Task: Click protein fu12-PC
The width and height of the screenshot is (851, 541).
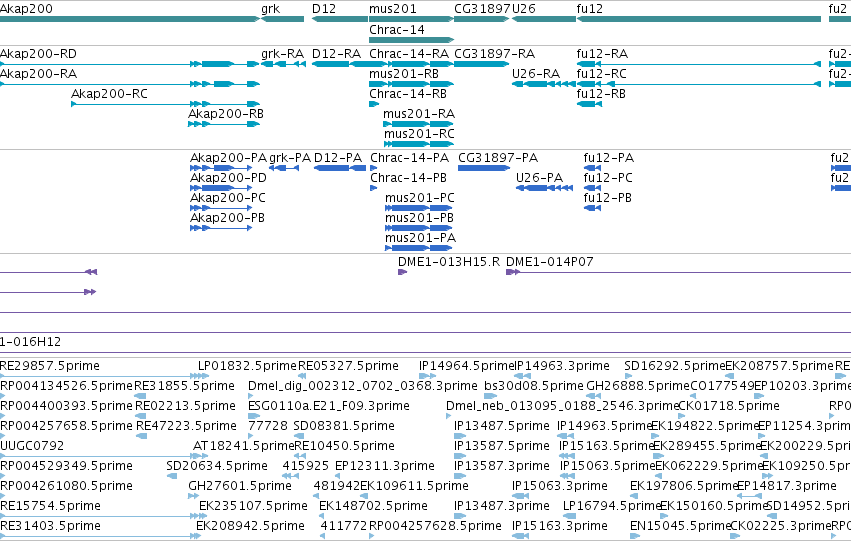Action: point(608,178)
